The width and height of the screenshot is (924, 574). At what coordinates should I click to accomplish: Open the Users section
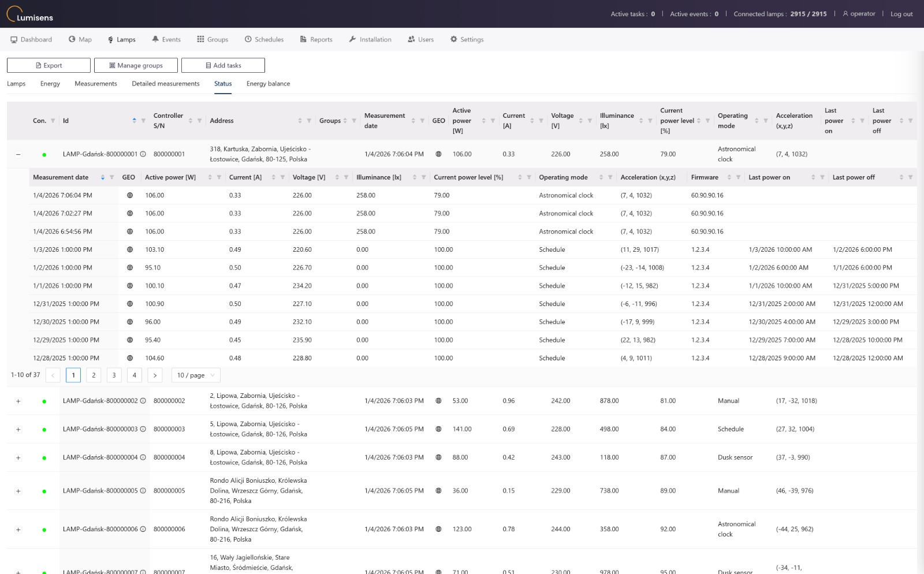[x=420, y=39]
